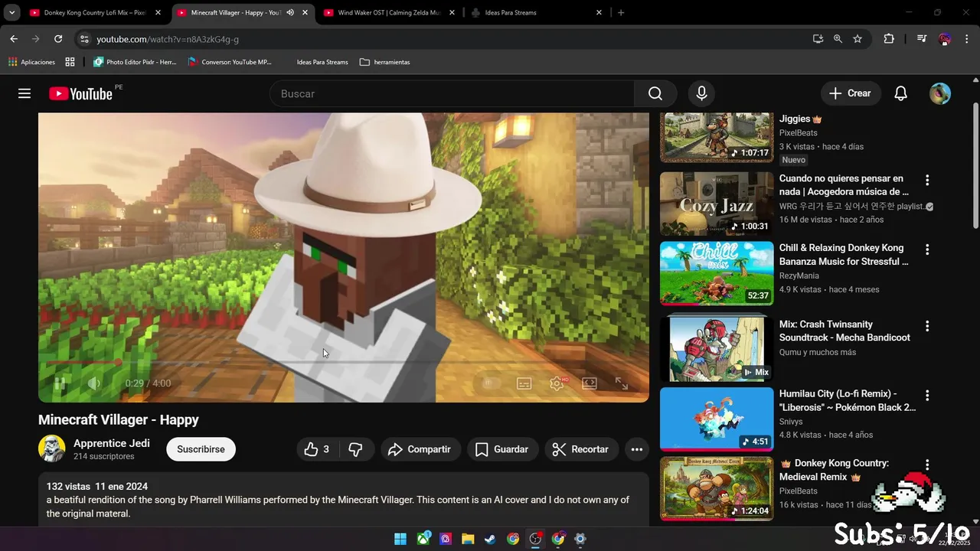
Task: Bookmark this page with the star
Action: point(857,39)
